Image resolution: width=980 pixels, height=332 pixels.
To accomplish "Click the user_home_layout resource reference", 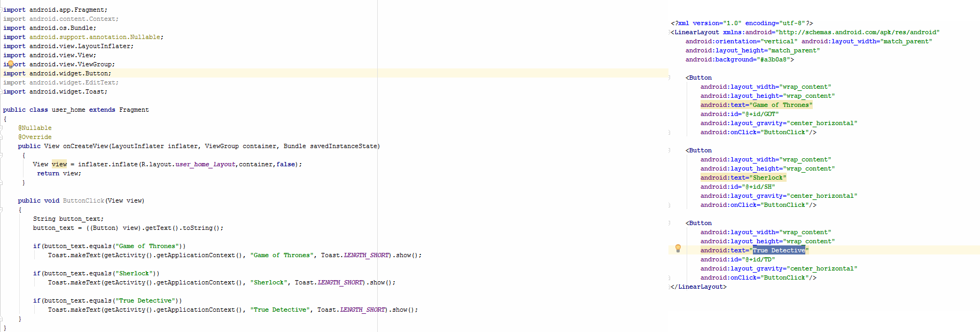I will click(x=205, y=164).
